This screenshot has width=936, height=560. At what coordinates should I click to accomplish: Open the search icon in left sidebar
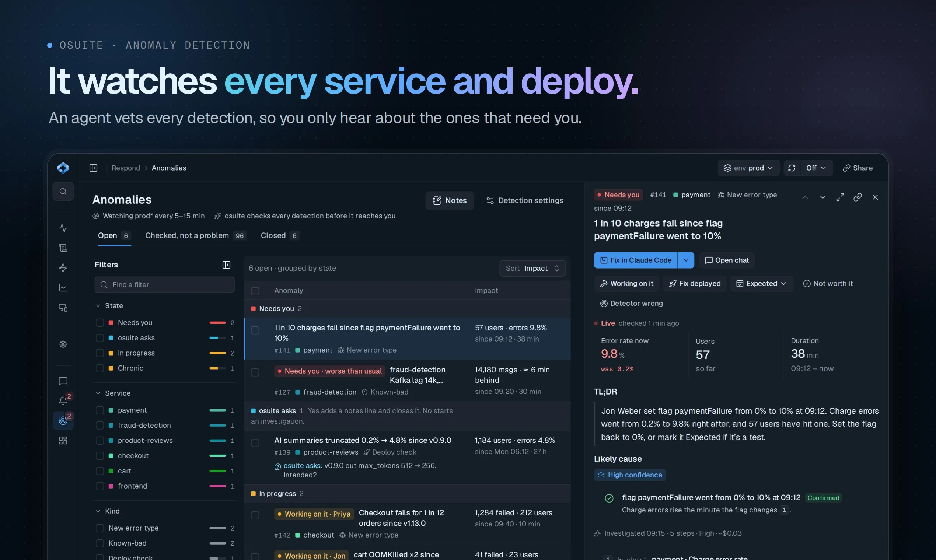tap(63, 191)
